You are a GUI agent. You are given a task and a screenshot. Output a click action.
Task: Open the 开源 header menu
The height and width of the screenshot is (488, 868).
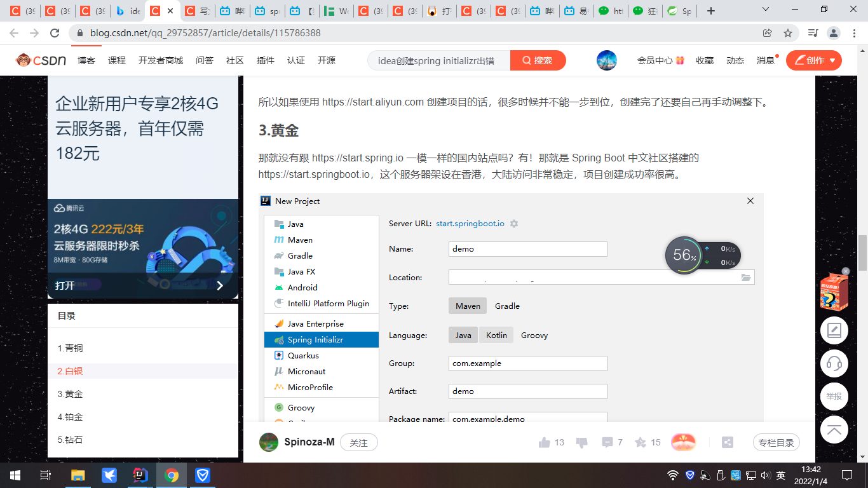[327, 60]
